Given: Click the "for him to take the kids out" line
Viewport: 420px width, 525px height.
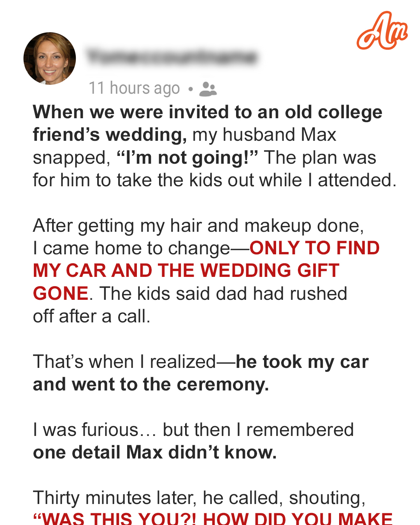Looking at the screenshot, I should coord(214,180).
